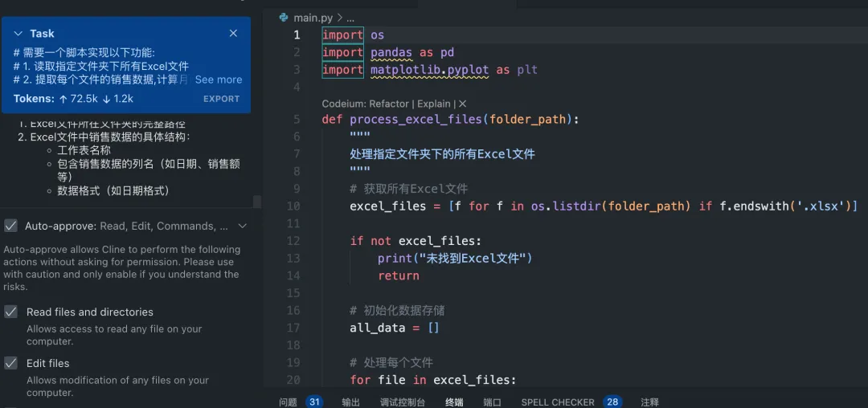Toggle Edit files checkbox
This screenshot has height=408, width=868.
[10, 363]
